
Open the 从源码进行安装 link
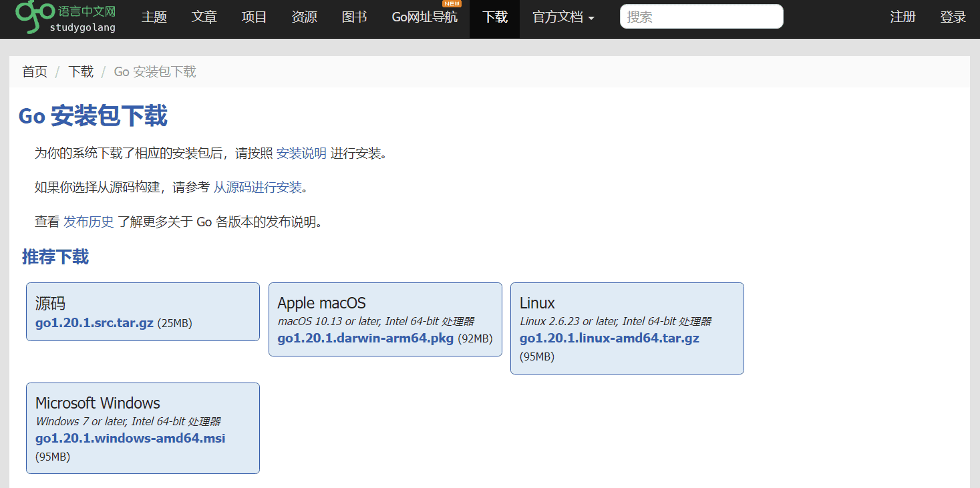pos(257,188)
